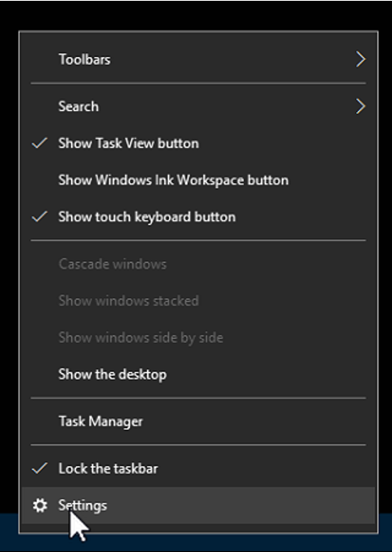The width and height of the screenshot is (392, 552).
Task: Click the checkmark icon next to Lock the taskbar
Action: [39, 468]
